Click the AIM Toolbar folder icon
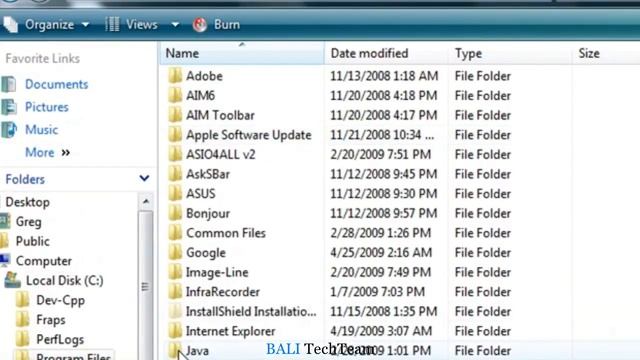This screenshot has height=360, width=640. coord(175,115)
